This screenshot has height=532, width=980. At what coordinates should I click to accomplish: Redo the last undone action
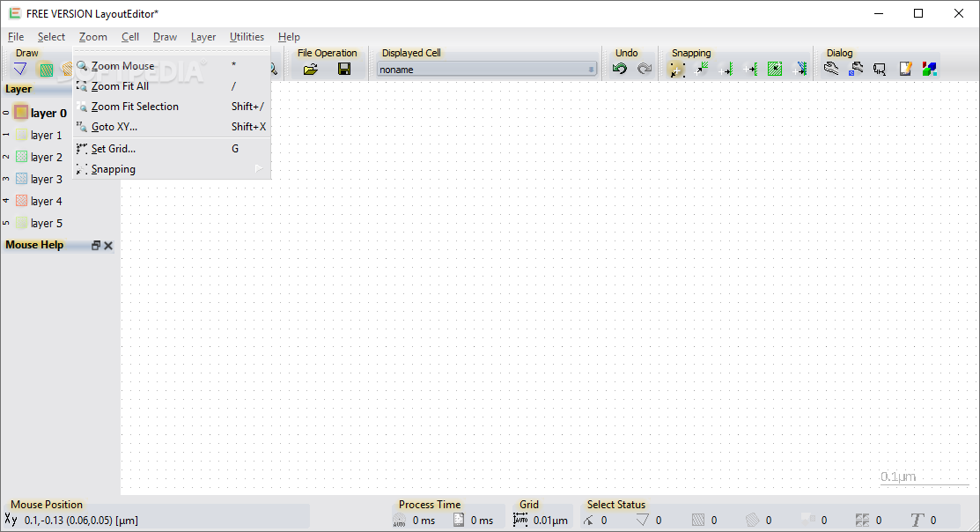point(645,69)
